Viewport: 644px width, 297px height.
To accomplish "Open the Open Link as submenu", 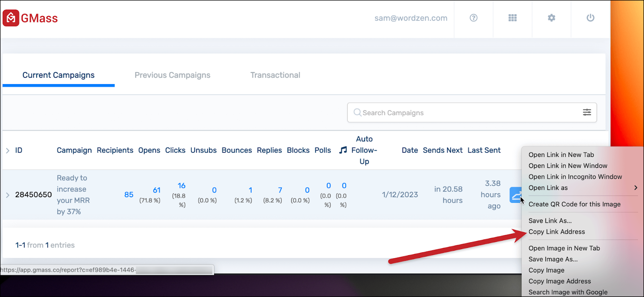I will 583,188.
